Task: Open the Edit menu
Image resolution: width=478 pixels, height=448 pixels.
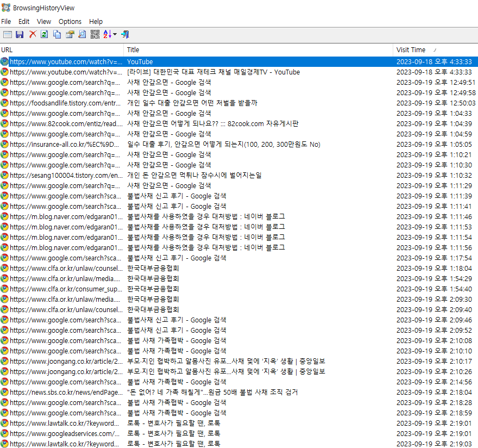Action: pyautogui.click(x=24, y=22)
